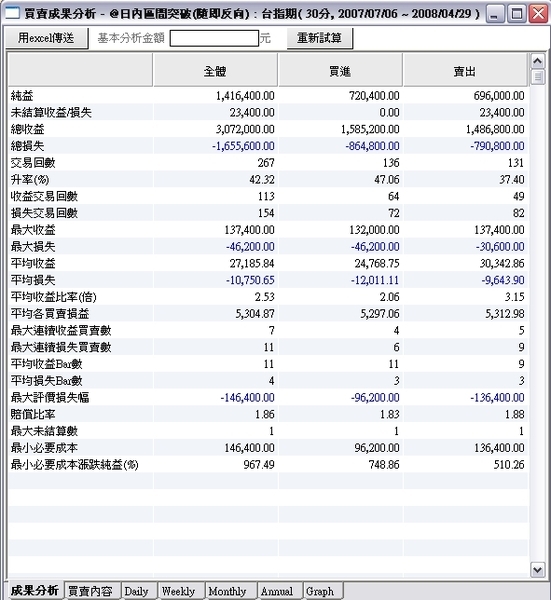Select the 平均各買賣損益 row label
This screenshot has height=600, width=551.
coord(50,314)
